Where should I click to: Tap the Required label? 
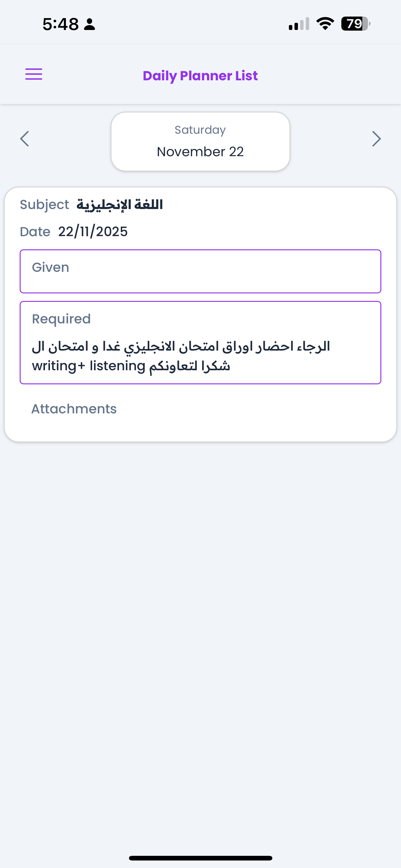[61, 319]
